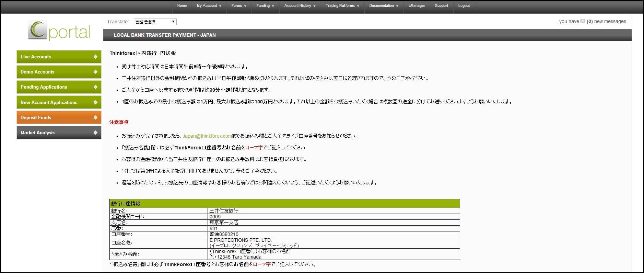Go to Home in top navigation

tap(182, 5)
